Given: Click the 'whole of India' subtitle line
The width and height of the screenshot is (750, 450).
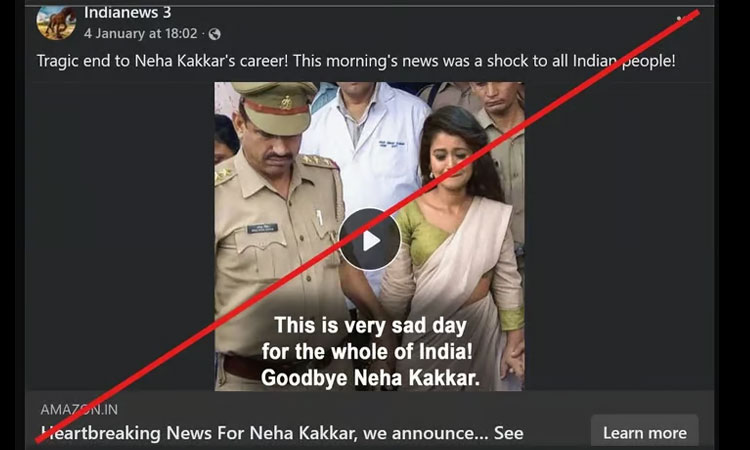Looking at the screenshot, I should pyautogui.click(x=367, y=352).
